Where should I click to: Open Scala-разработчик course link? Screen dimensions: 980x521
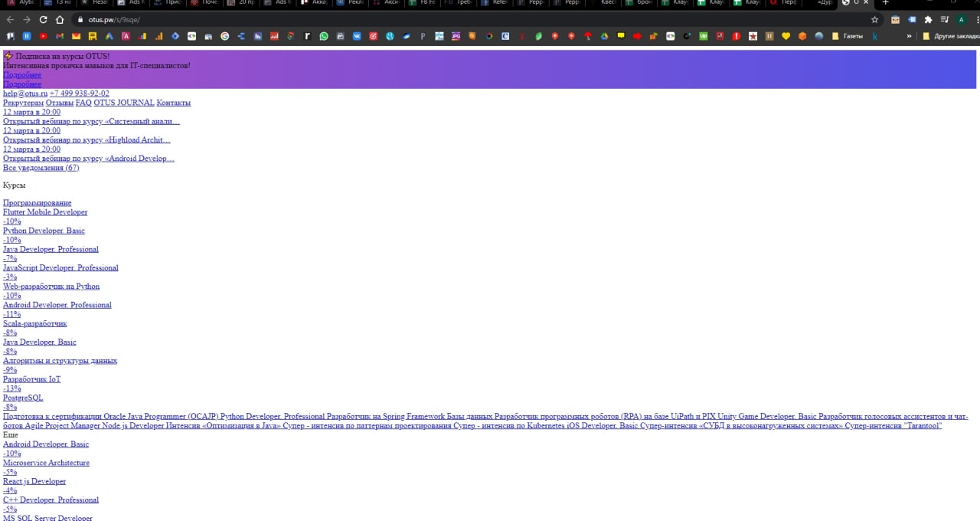(x=35, y=323)
